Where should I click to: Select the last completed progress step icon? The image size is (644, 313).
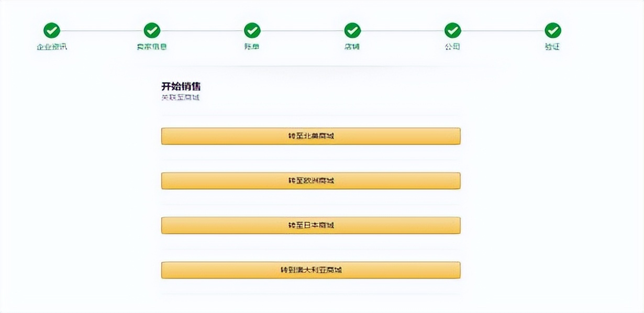553,30
